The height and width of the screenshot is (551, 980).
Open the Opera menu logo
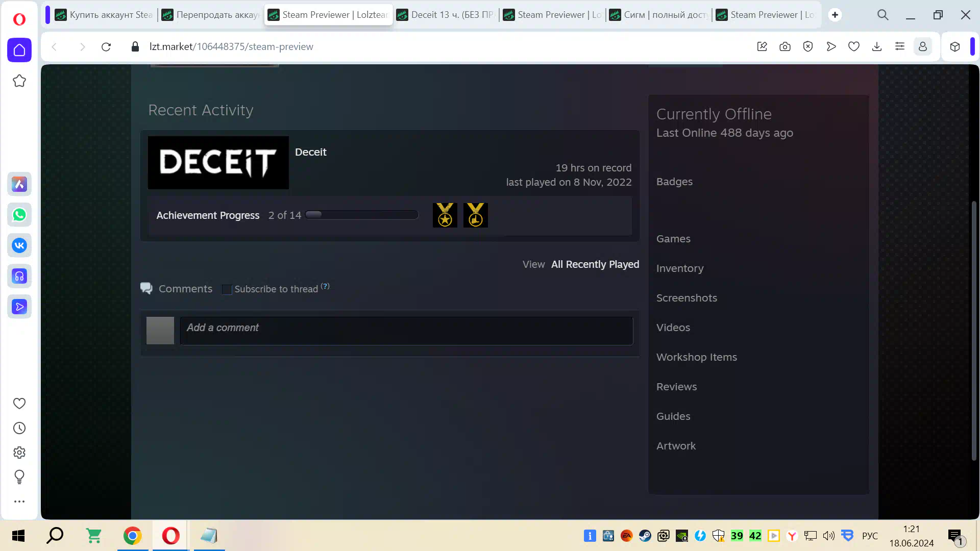(x=19, y=19)
